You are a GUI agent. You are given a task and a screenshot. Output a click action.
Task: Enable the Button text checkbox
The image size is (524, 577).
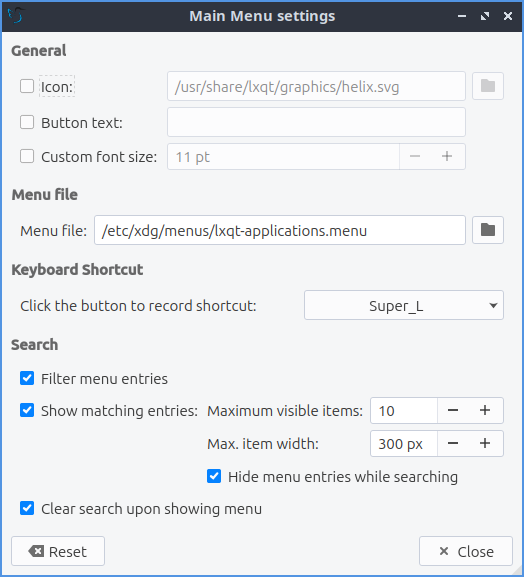tap(27, 122)
